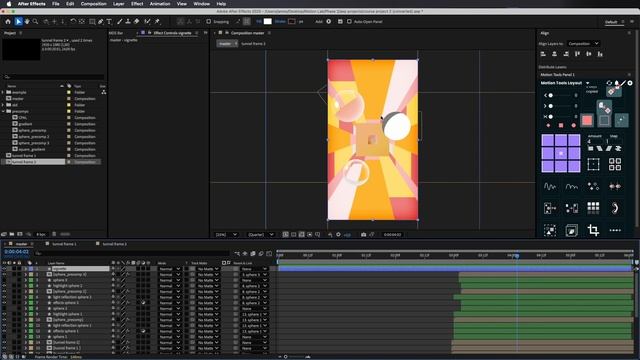Viewport: 640px width, 360px height.
Task: Open the Animation menu
Action: coord(160,4)
